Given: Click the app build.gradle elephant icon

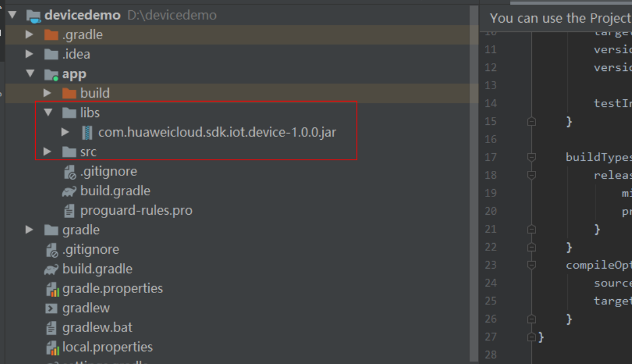Looking at the screenshot, I should [69, 191].
